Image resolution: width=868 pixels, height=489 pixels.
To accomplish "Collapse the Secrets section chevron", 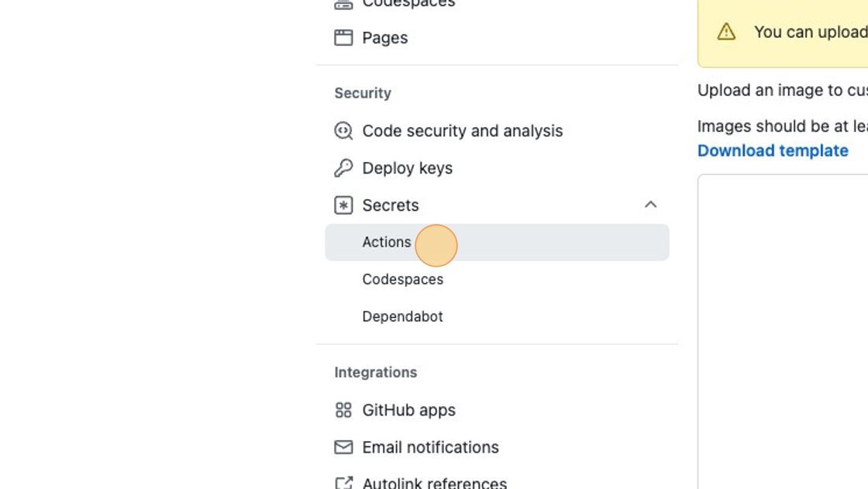I will click(x=650, y=205).
